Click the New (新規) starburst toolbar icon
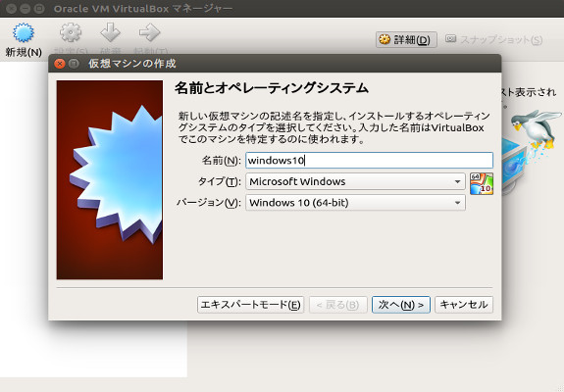The height and width of the screenshot is (392, 564). 24,32
